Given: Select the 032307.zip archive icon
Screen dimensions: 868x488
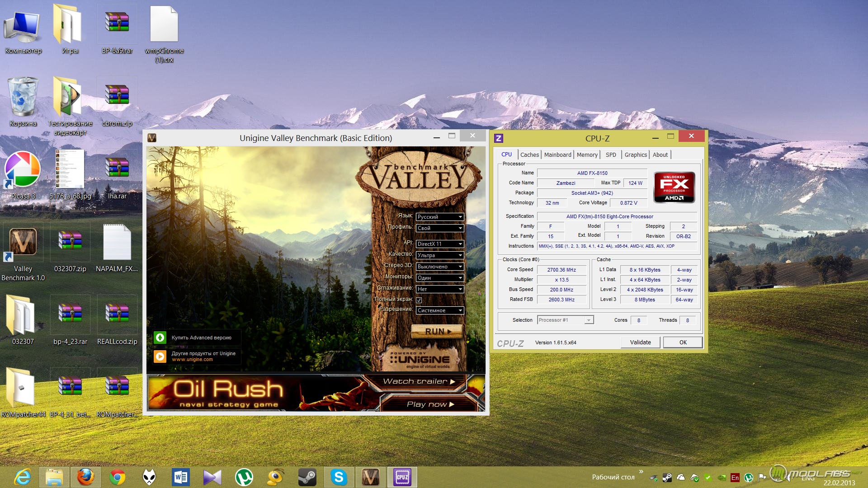Looking at the screenshot, I should click(x=70, y=248).
